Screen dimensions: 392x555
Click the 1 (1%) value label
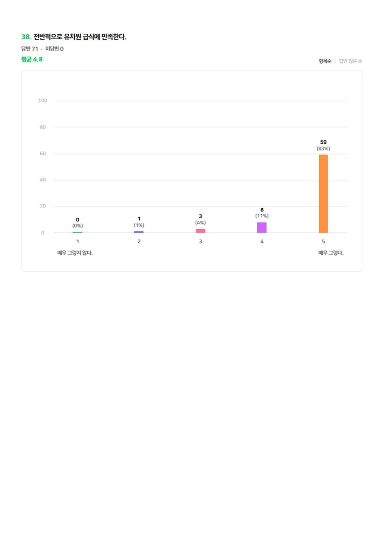[139, 222]
